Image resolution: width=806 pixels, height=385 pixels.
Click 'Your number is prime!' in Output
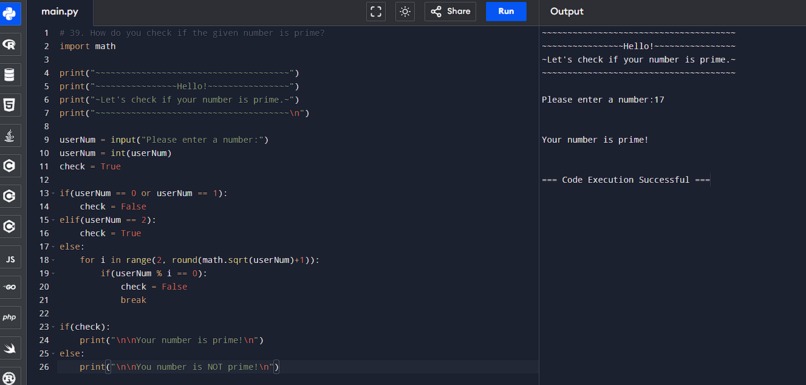(x=595, y=140)
